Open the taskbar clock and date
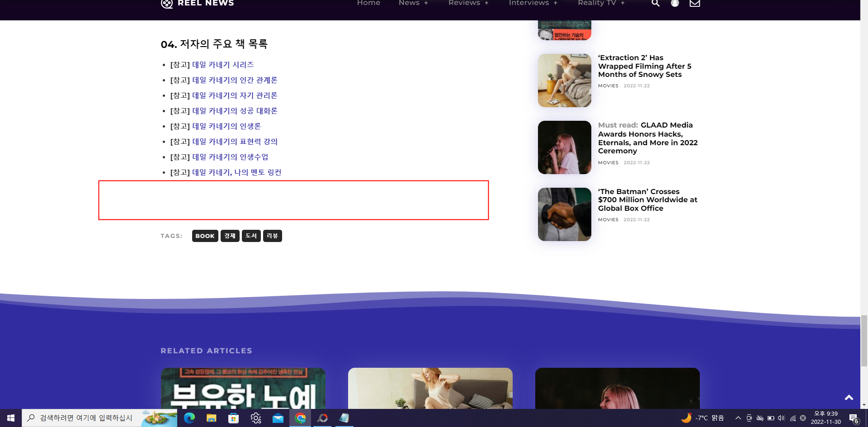Screen dimensions: 868x427 point(826,418)
